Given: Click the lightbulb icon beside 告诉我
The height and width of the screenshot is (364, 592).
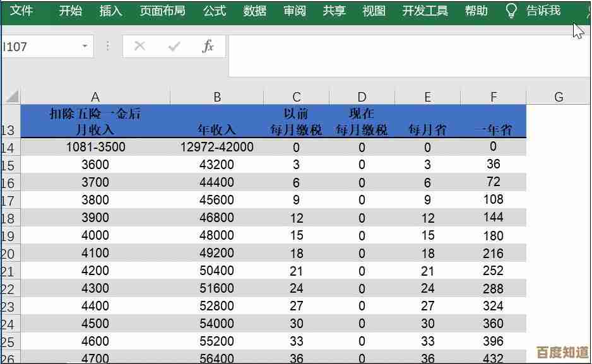Looking at the screenshot, I should (511, 11).
